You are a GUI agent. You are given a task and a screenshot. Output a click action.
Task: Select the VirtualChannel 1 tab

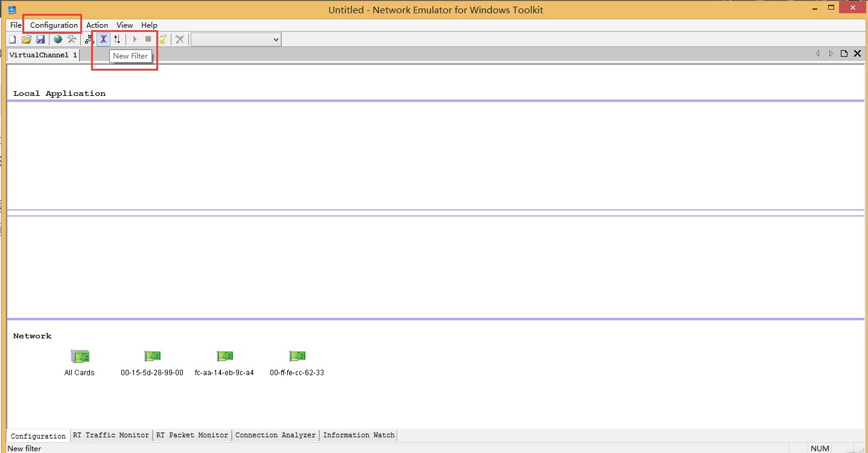pos(43,55)
